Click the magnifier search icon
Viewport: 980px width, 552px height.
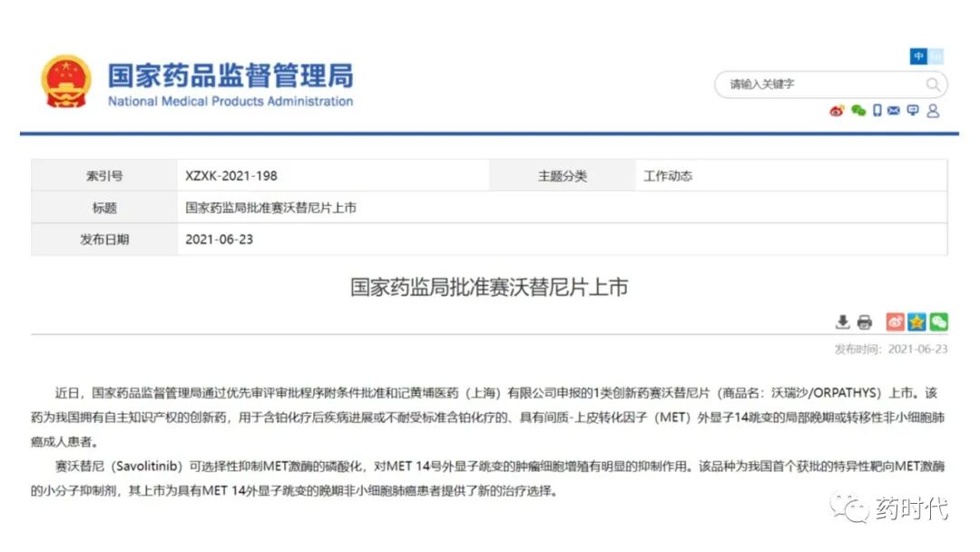tap(933, 84)
